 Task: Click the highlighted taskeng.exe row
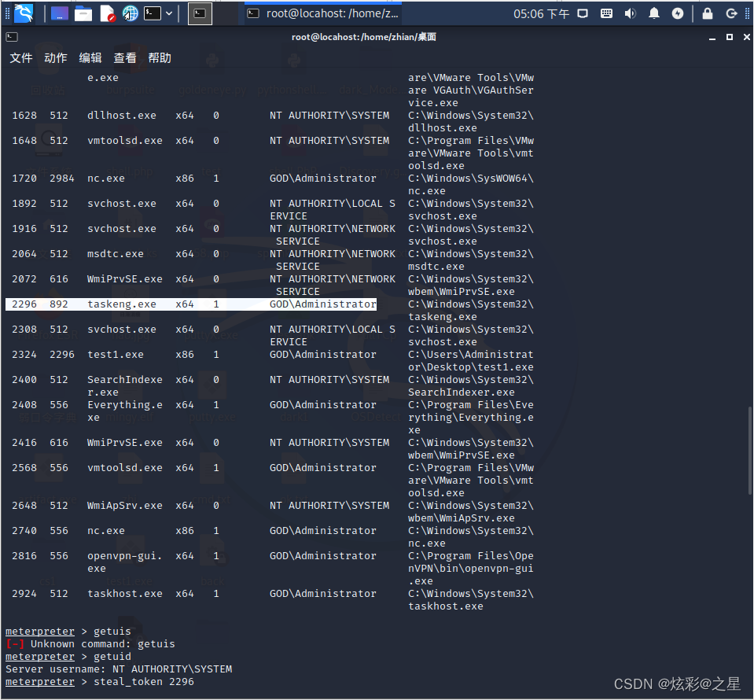[x=191, y=304]
